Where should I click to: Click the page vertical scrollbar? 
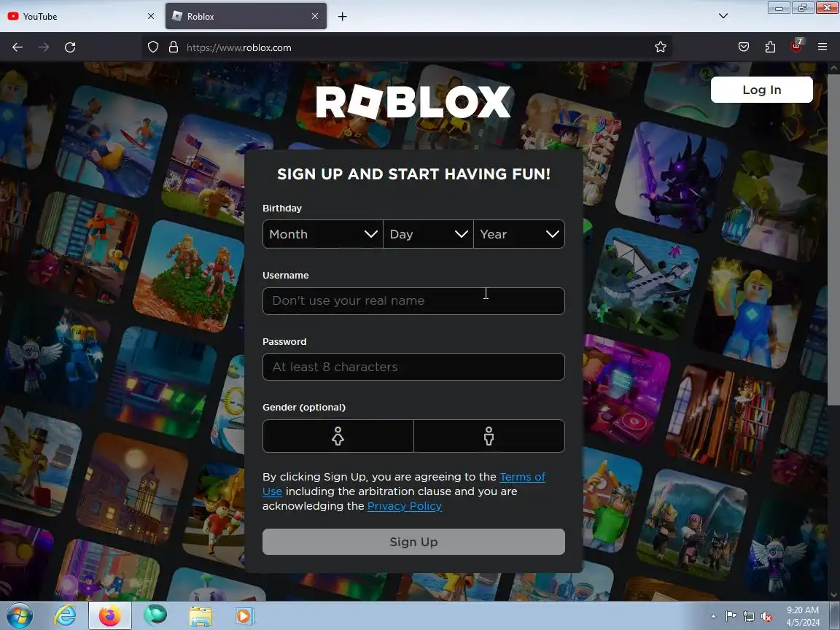(834, 239)
